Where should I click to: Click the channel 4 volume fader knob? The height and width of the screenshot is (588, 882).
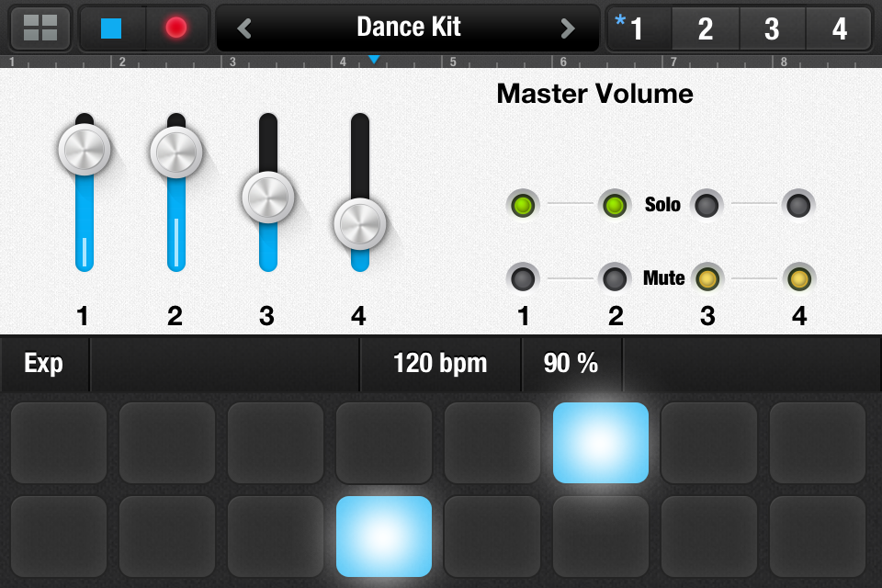360,224
